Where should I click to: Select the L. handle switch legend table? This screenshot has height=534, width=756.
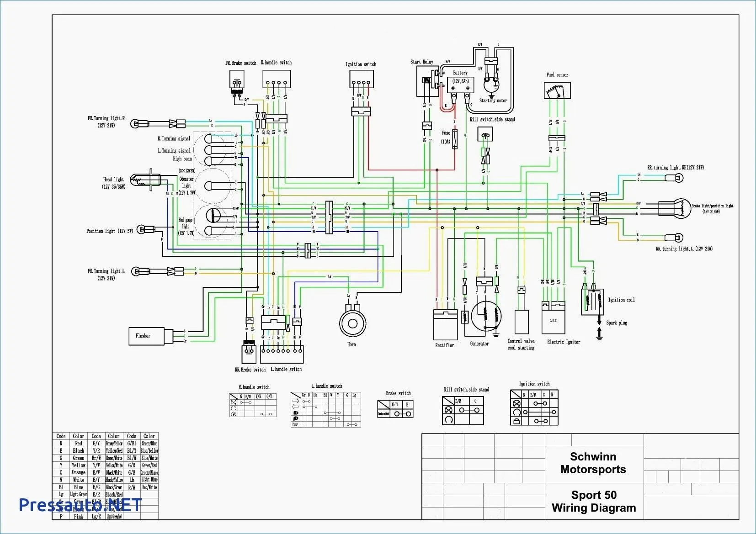[x=325, y=409]
